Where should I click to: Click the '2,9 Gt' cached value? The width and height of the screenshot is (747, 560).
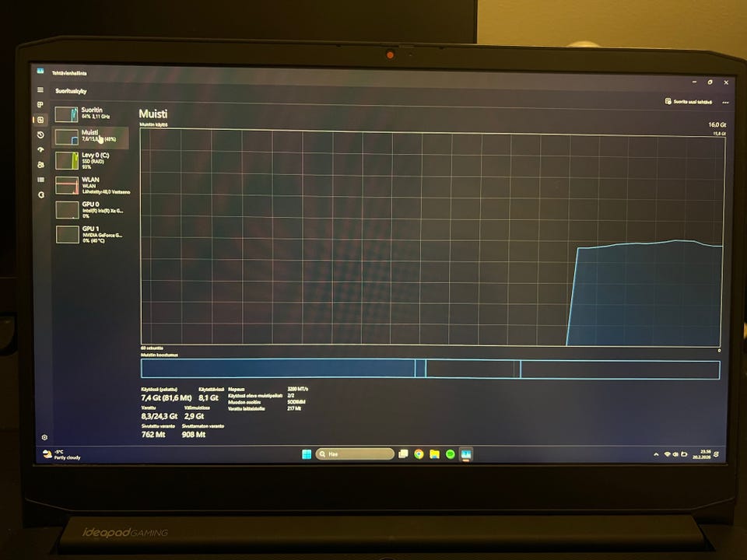(194, 416)
